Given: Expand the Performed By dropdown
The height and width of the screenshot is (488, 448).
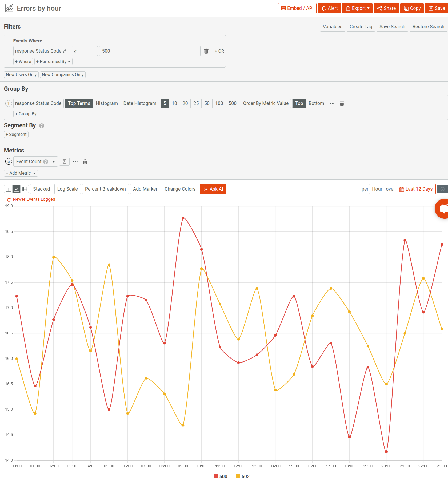Looking at the screenshot, I should [53, 61].
